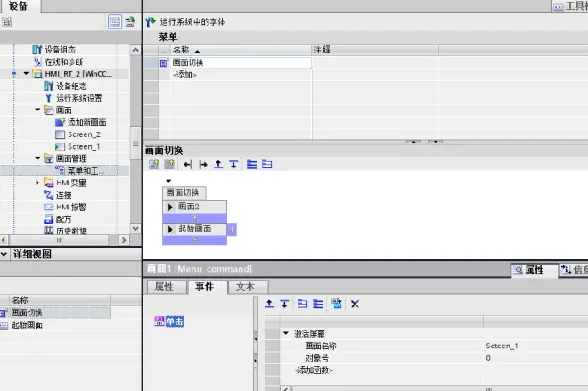Click the move-left icon in menu editor toolbar
588x391 pixels.
(188, 165)
